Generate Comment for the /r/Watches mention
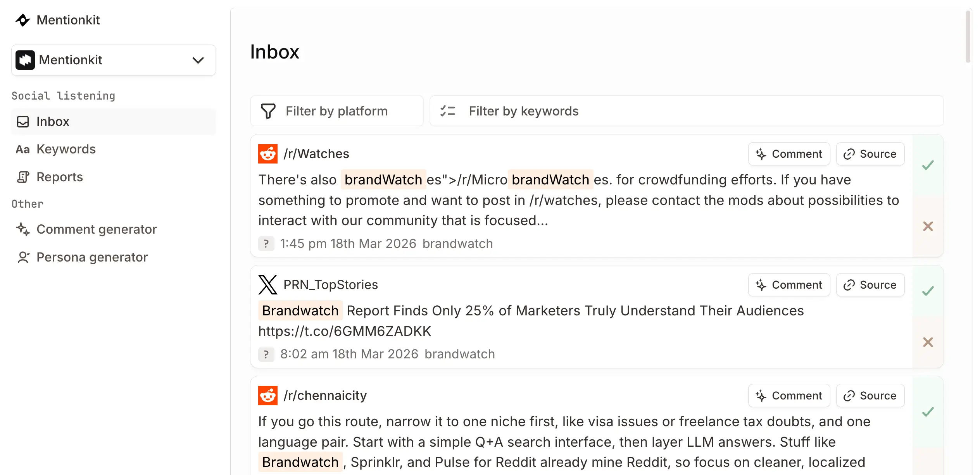Screen dimensions: 980x475 tap(789, 154)
